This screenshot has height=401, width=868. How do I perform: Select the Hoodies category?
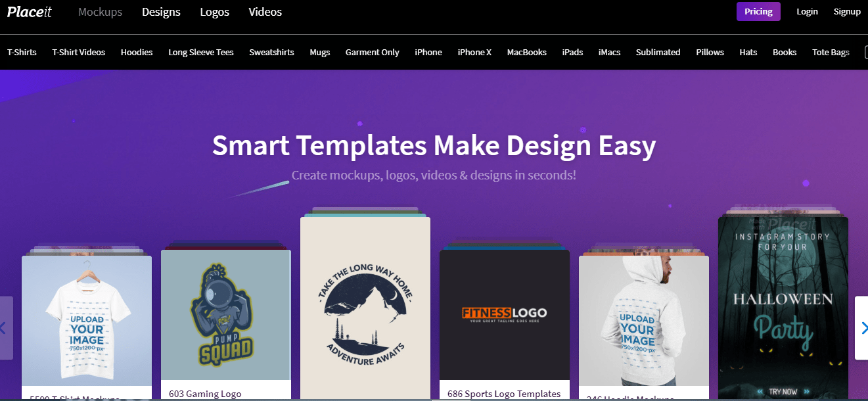coord(137,53)
